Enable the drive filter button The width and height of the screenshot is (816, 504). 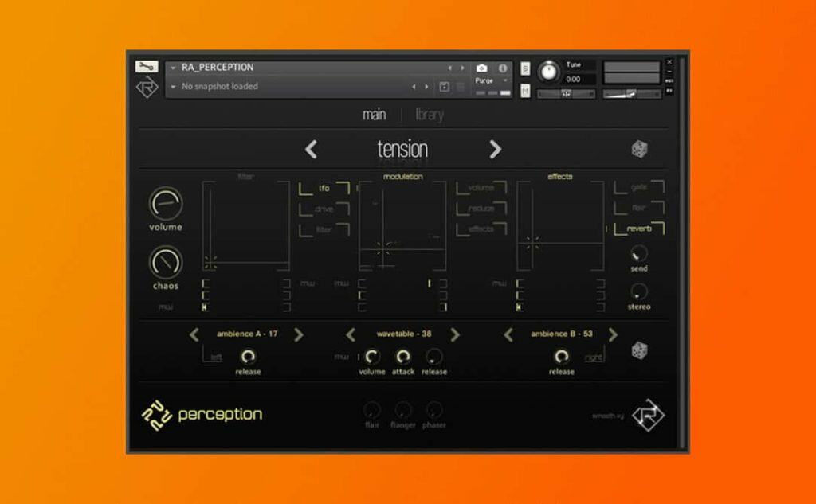(324, 209)
